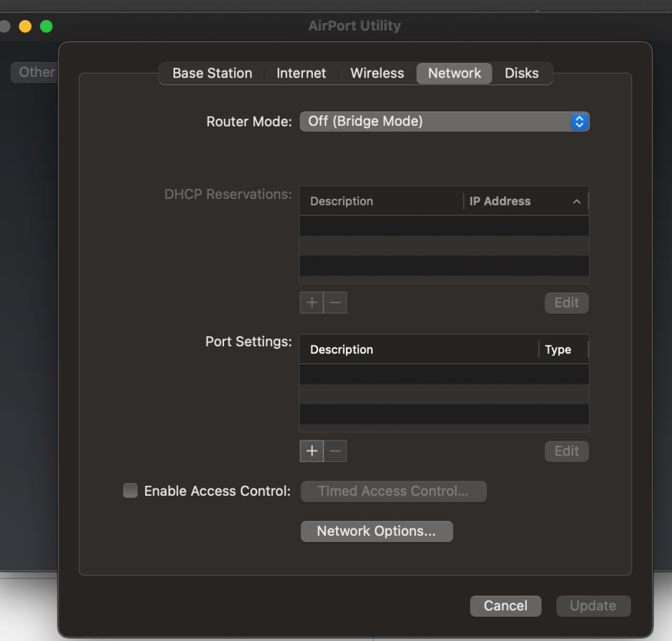Click the Update button
672x641 pixels.
[593, 606]
